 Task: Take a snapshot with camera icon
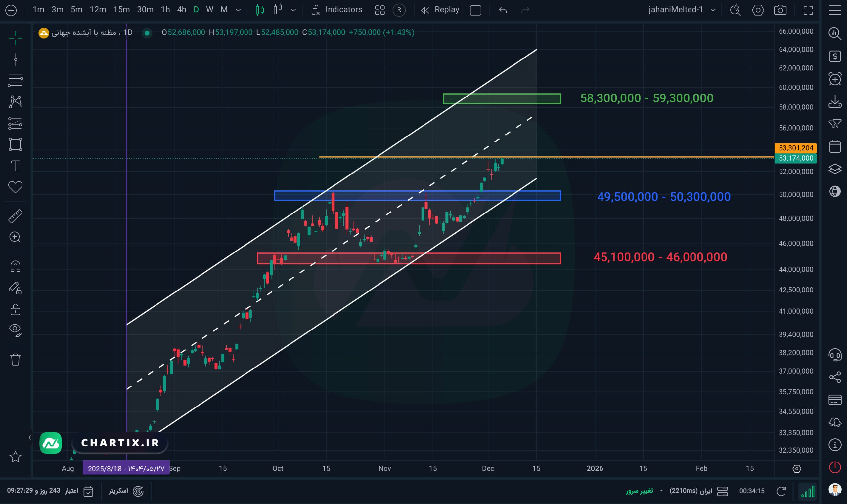pyautogui.click(x=780, y=10)
